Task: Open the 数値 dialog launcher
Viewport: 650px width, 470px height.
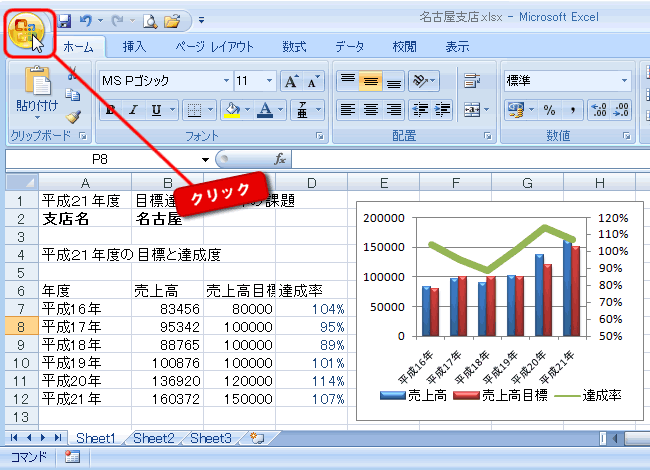Action: [626, 136]
